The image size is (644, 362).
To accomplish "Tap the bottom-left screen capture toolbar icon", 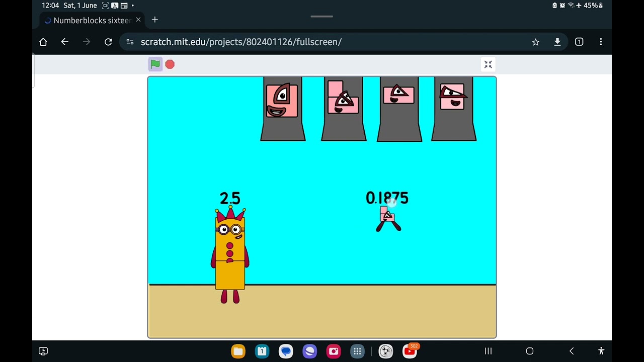I will [43, 351].
